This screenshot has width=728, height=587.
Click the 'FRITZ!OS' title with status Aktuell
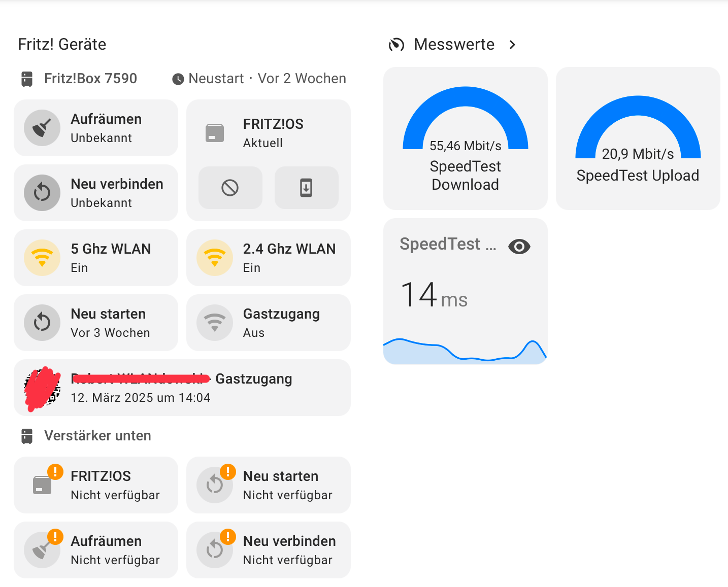273,124
